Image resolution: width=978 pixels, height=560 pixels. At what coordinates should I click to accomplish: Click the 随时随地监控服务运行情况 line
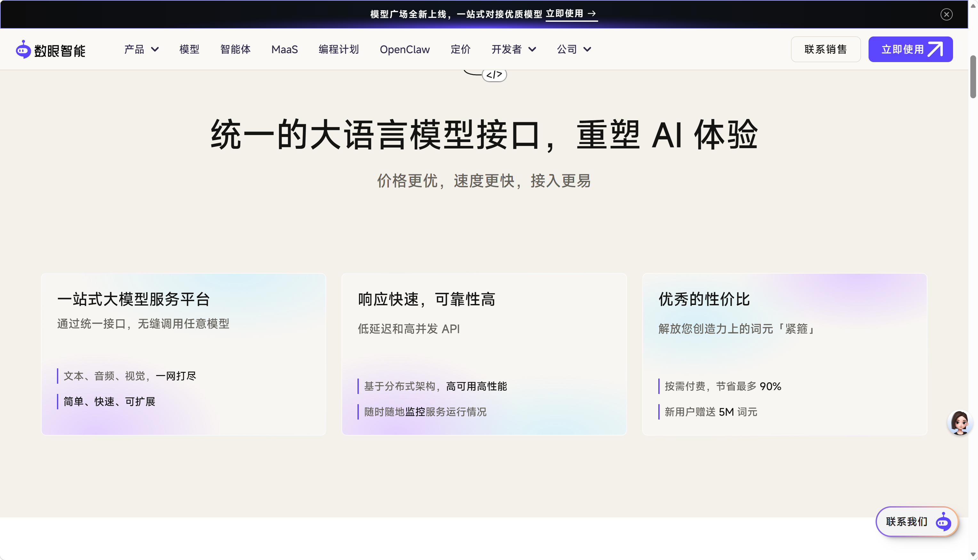pyautogui.click(x=425, y=412)
